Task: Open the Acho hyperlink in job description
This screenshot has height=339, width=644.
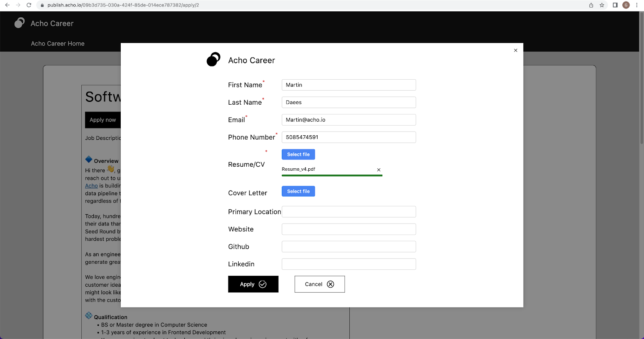Action: [x=91, y=186]
